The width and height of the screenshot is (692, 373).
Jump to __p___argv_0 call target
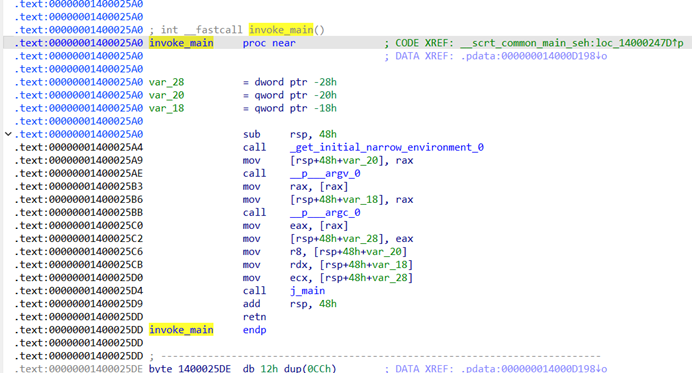(325, 173)
